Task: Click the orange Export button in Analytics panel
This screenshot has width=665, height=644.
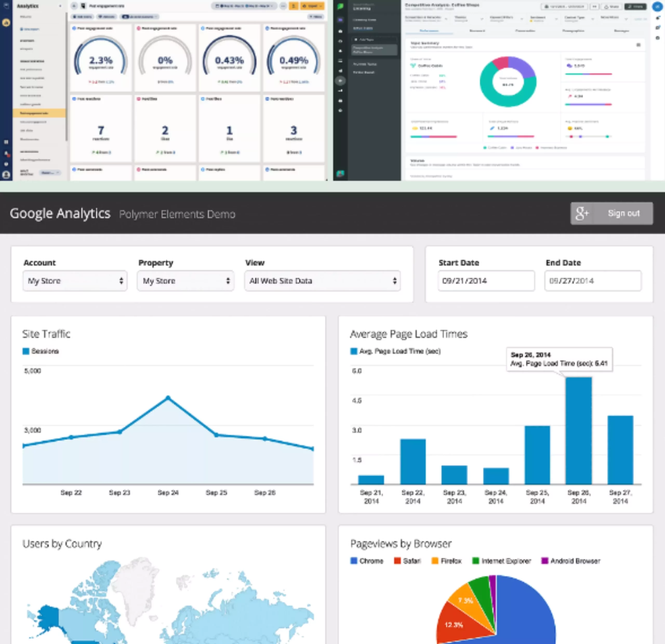Action: (x=312, y=6)
